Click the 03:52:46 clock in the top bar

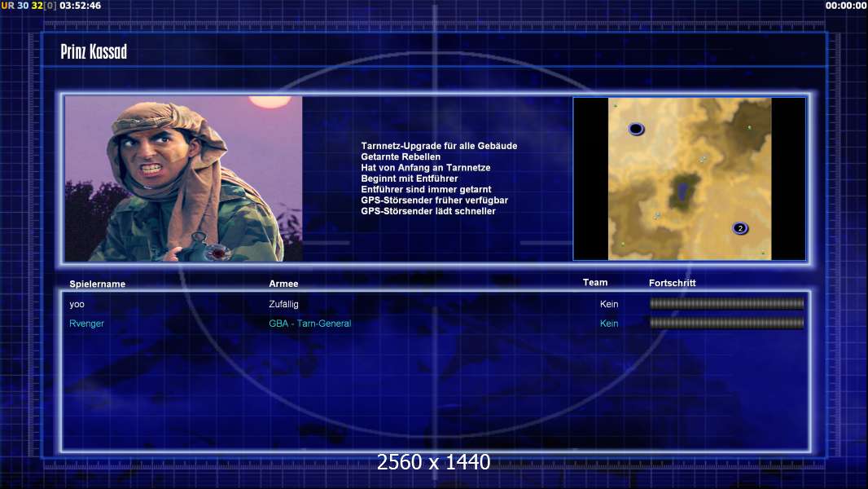pos(81,6)
